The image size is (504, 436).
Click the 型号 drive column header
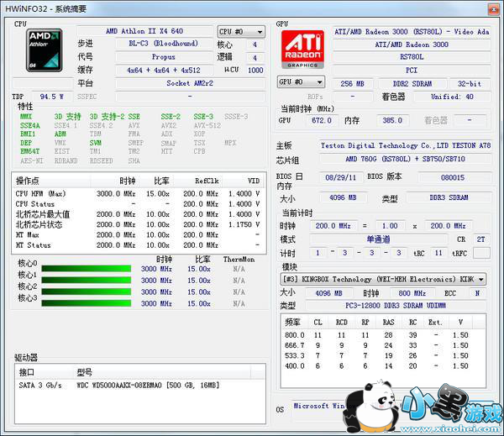point(162,373)
